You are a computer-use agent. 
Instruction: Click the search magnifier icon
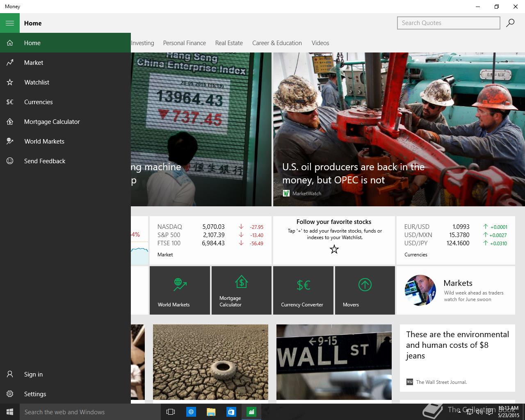(x=510, y=23)
